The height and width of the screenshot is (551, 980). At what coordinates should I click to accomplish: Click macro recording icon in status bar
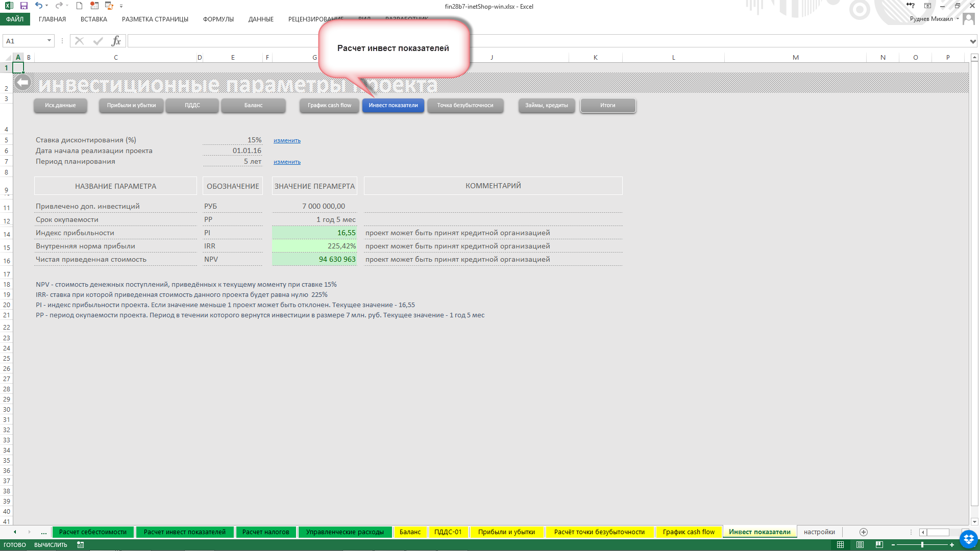pyautogui.click(x=80, y=545)
